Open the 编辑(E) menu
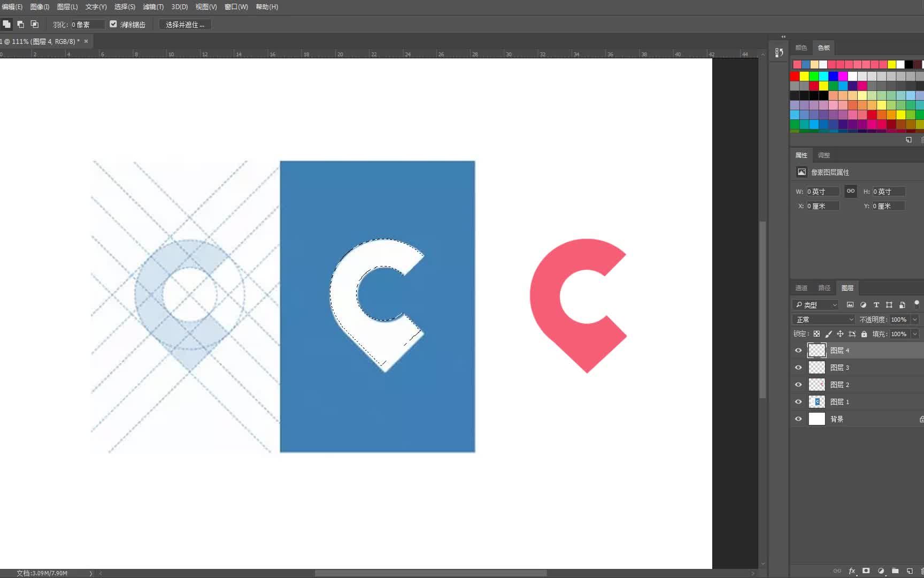The image size is (924, 578). click(x=12, y=7)
